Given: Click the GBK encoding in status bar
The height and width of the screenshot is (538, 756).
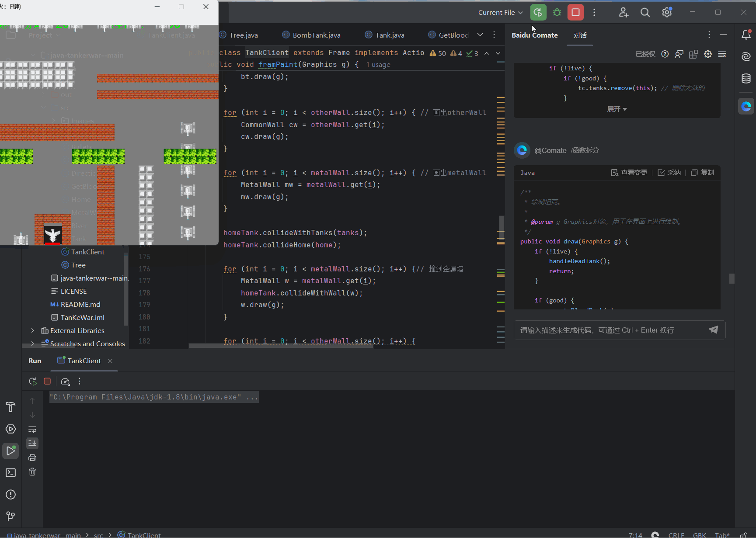Looking at the screenshot, I should coord(699,535).
